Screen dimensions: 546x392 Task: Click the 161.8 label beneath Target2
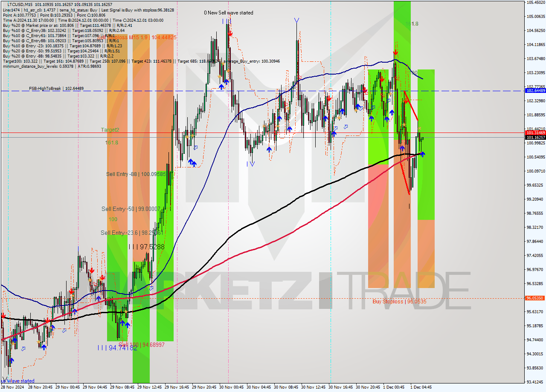coord(112,143)
